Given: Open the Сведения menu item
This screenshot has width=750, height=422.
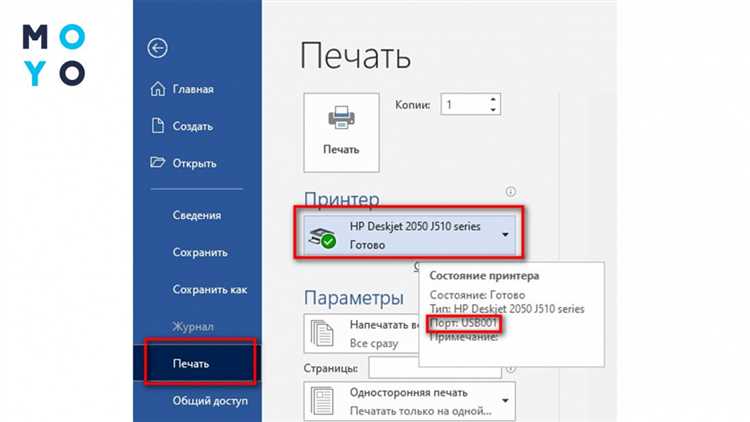Looking at the screenshot, I should tap(195, 215).
